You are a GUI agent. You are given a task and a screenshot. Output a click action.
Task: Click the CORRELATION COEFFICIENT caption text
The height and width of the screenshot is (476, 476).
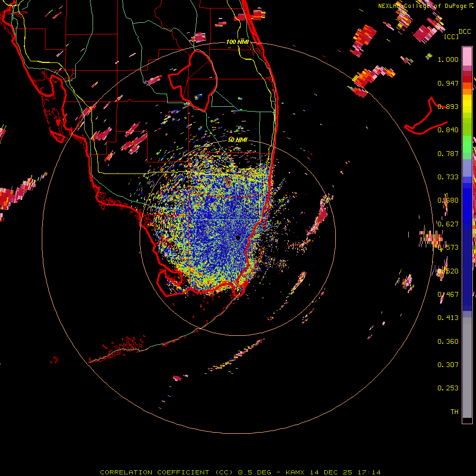154,472
